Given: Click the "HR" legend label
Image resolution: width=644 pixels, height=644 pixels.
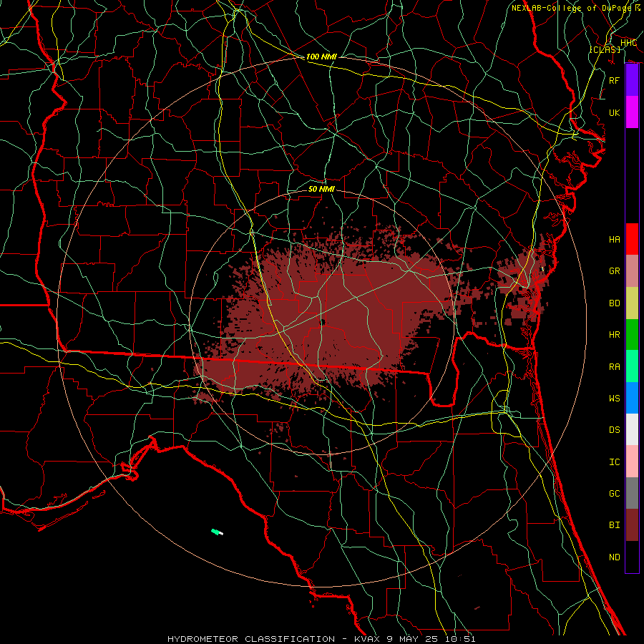Looking at the screenshot, I should (615, 335).
